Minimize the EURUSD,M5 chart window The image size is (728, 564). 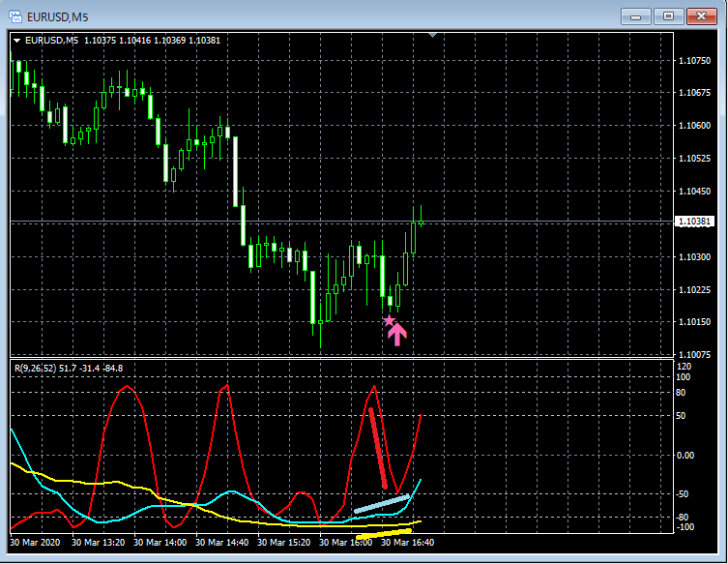click(635, 16)
